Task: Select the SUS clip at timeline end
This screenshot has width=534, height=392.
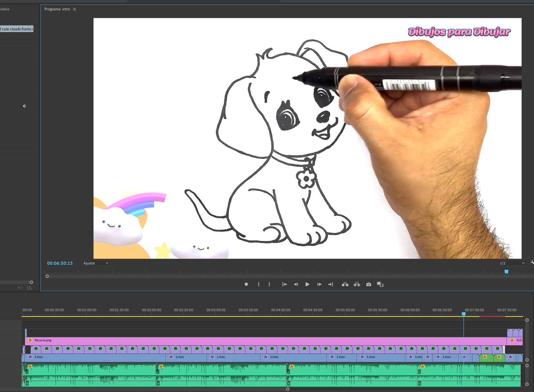Action: pos(516,340)
